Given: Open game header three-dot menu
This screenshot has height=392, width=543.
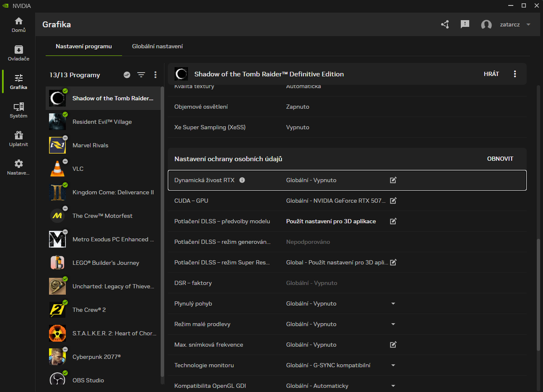Looking at the screenshot, I should (x=515, y=74).
